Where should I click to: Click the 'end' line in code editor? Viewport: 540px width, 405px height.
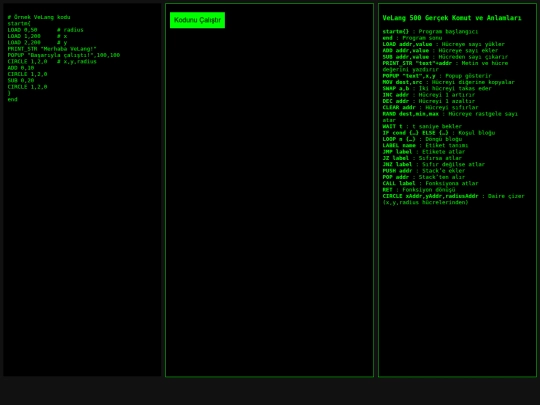pyautogui.click(x=12, y=99)
